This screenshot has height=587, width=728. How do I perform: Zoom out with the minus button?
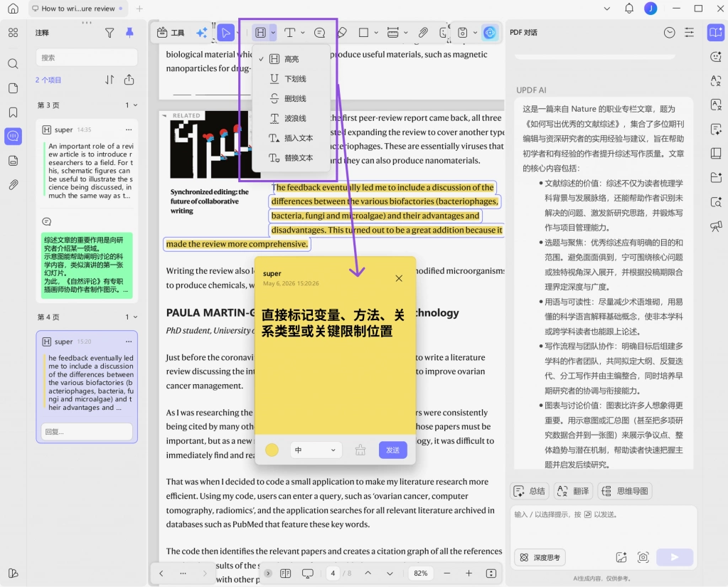446,573
